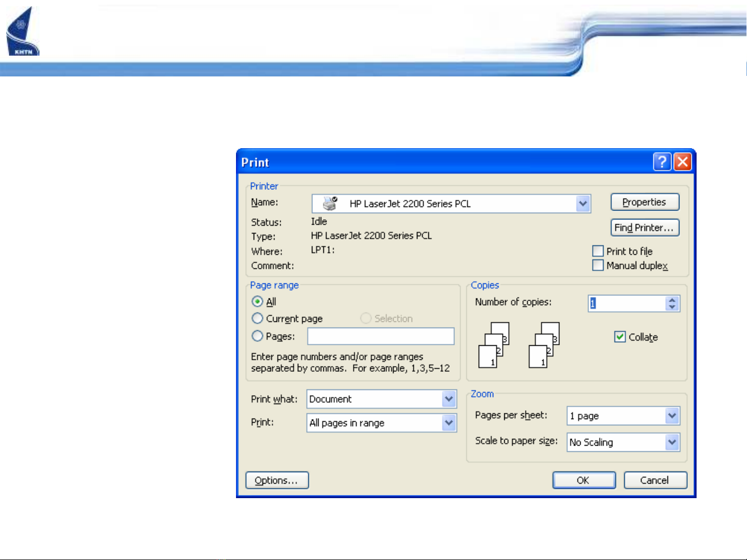Close the Print dialog with X
The height and width of the screenshot is (560, 747).
pos(683,162)
